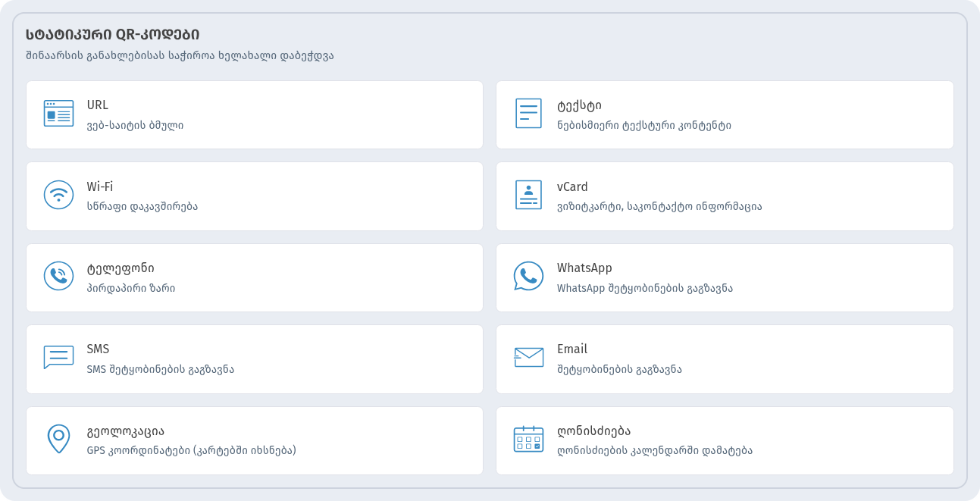Click the geolocation map pin icon
The width and height of the screenshot is (980, 501).
point(58,439)
